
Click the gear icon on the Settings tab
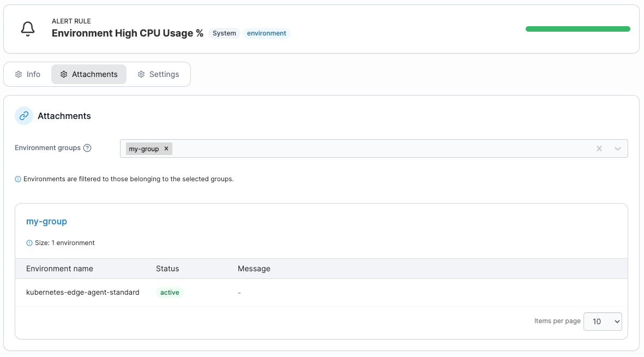coord(141,74)
